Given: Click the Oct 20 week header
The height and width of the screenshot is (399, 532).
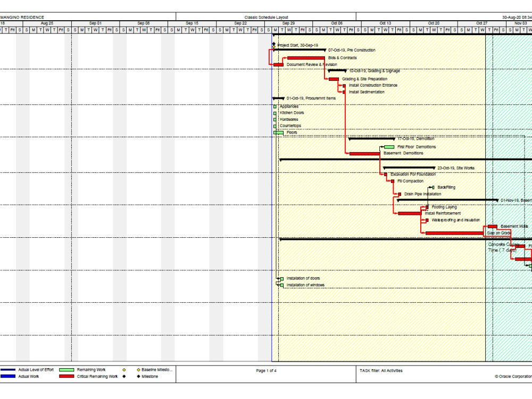Looking at the screenshot, I should pyautogui.click(x=434, y=23).
